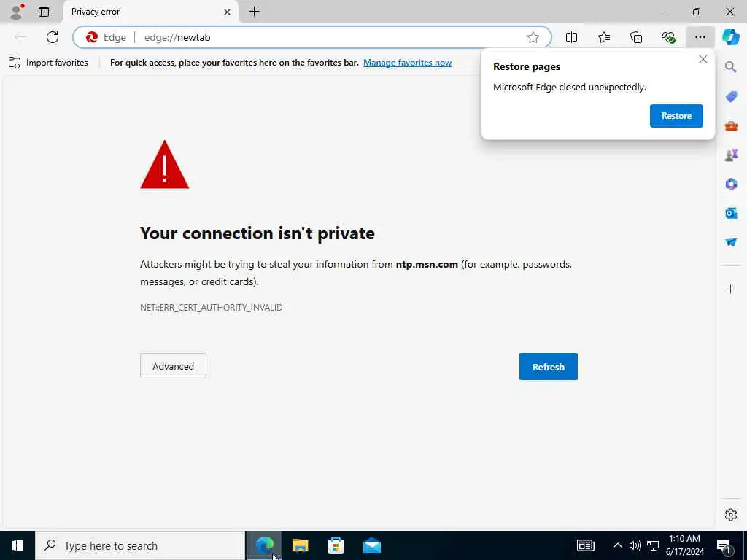Click the Edge taskbar icon
747x560 pixels.
(264, 545)
